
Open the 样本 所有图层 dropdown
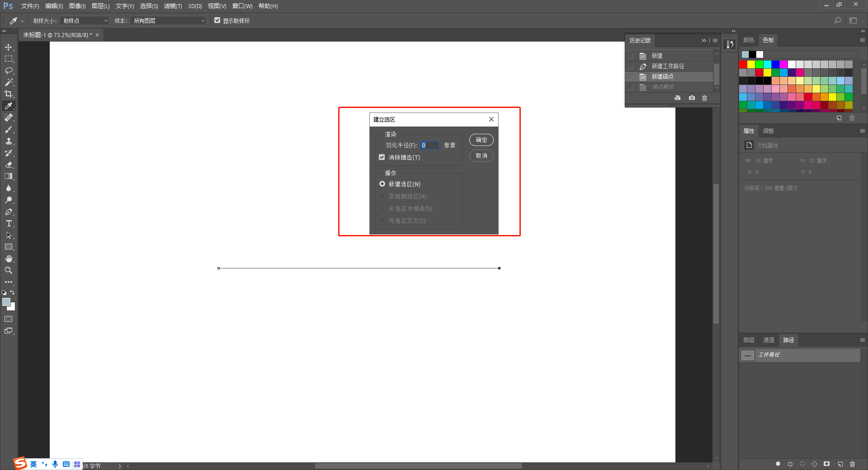pyautogui.click(x=169, y=21)
